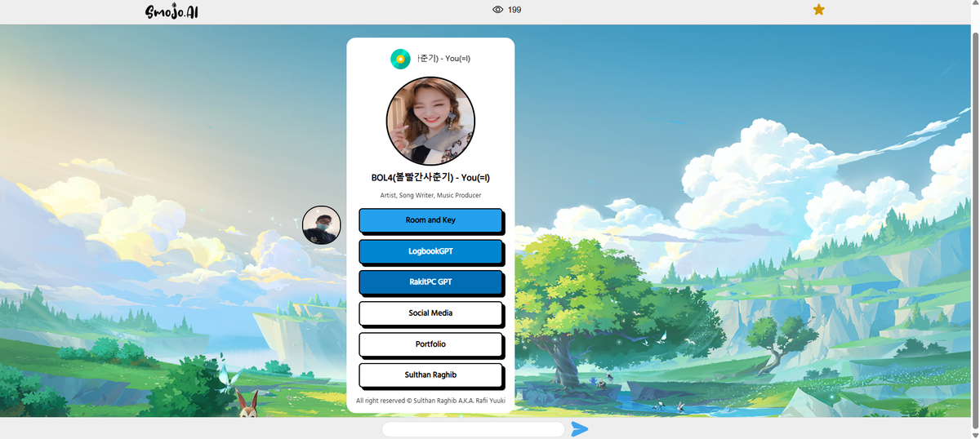The height and width of the screenshot is (439, 980).
Task: Click the teal music disc icon
Action: [400, 59]
